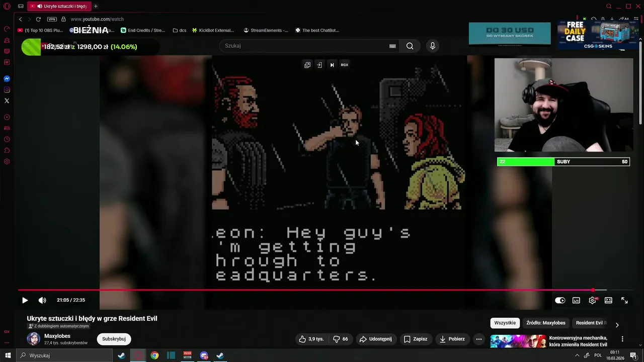Click the RGX button above player
644x362 pixels.
point(345,65)
